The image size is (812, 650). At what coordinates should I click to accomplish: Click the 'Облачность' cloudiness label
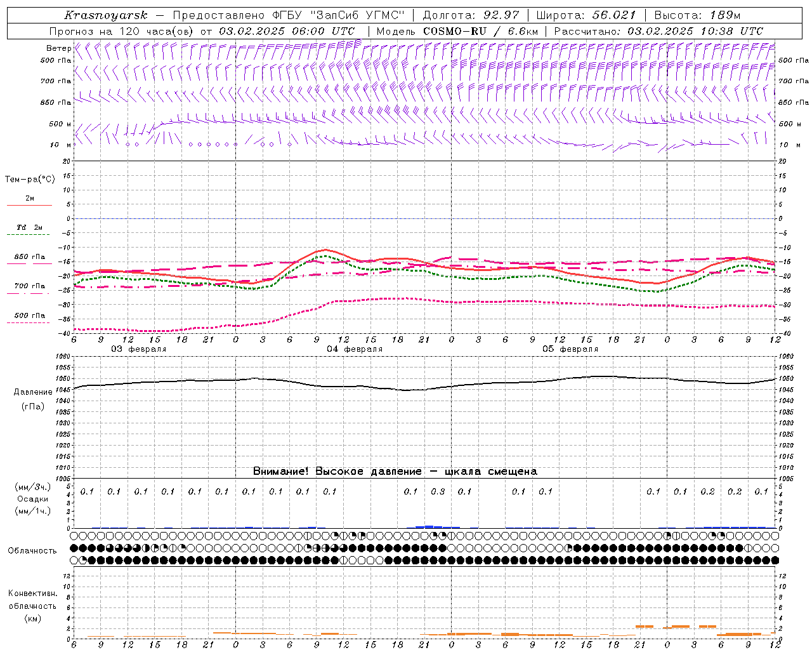click(x=32, y=550)
